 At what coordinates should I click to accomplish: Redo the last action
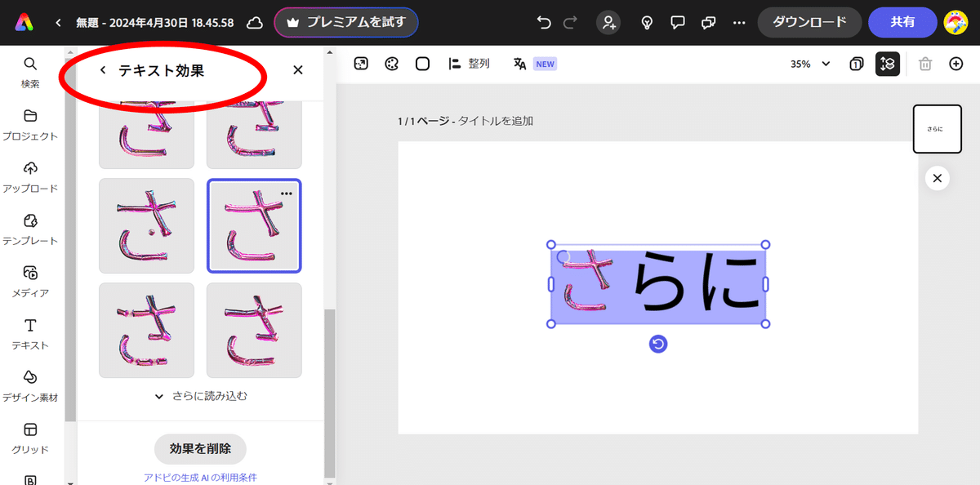click(x=570, y=23)
